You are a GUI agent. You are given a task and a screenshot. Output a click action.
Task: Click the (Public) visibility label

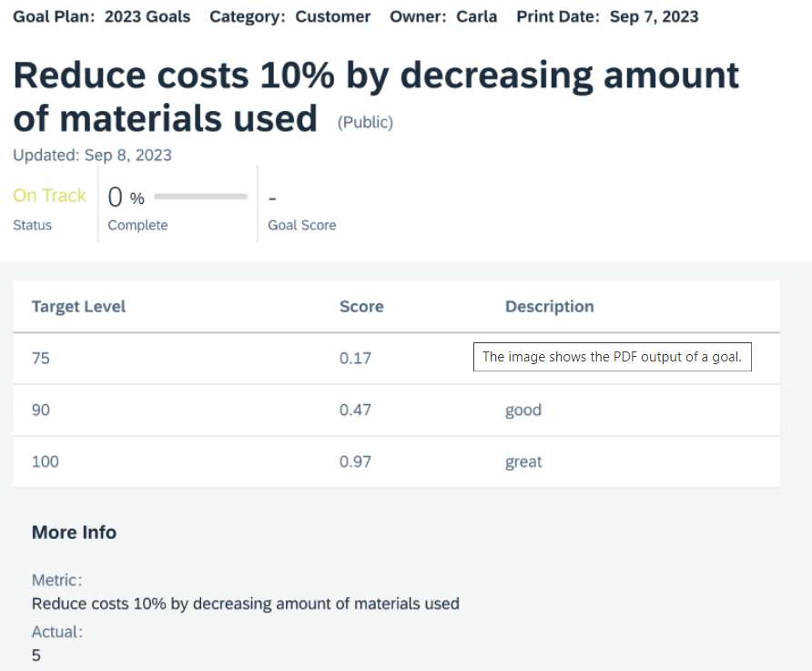365,122
